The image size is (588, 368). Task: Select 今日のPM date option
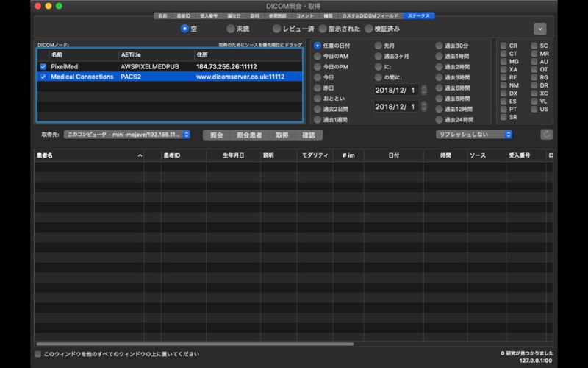point(318,66)
